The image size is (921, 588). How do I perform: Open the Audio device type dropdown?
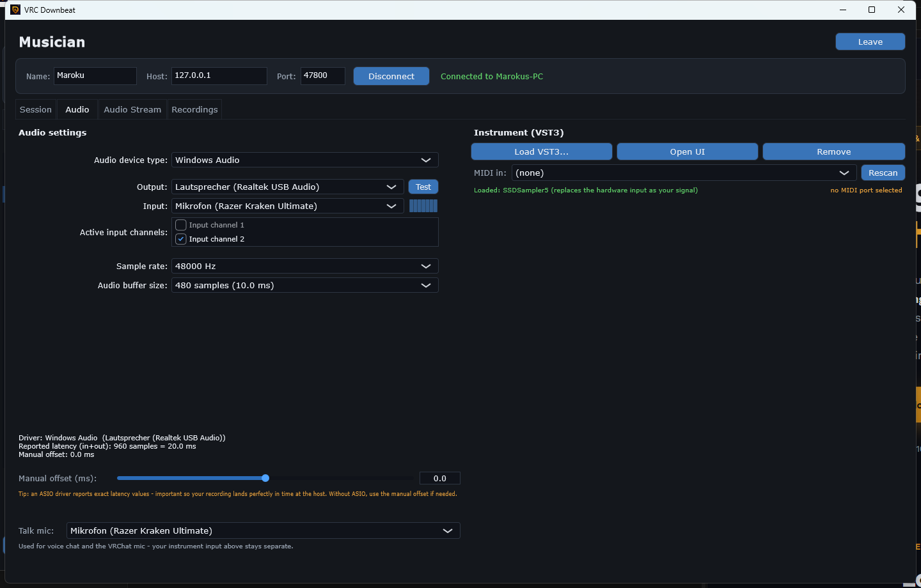tap(305, 160)
